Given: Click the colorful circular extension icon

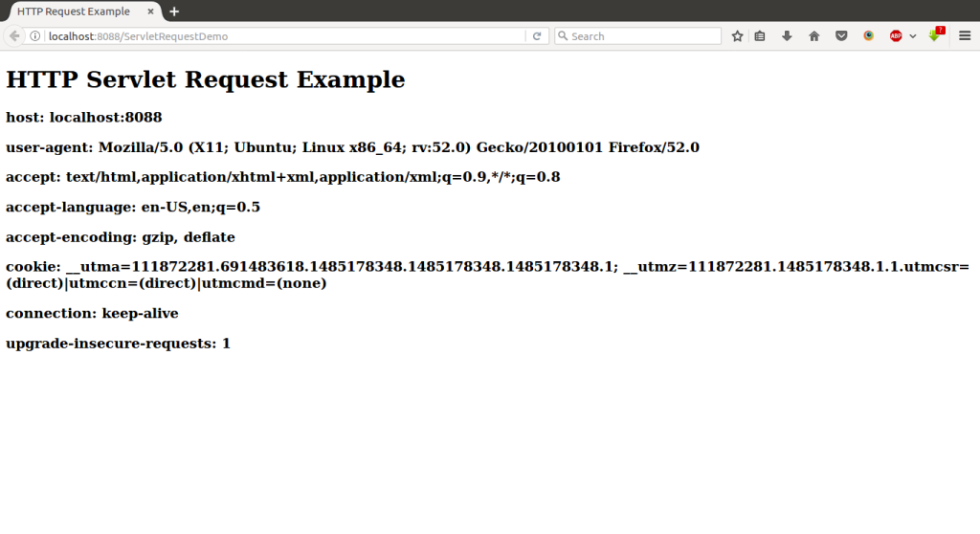Looking at the screenshot, I should [x=869, y=36].
